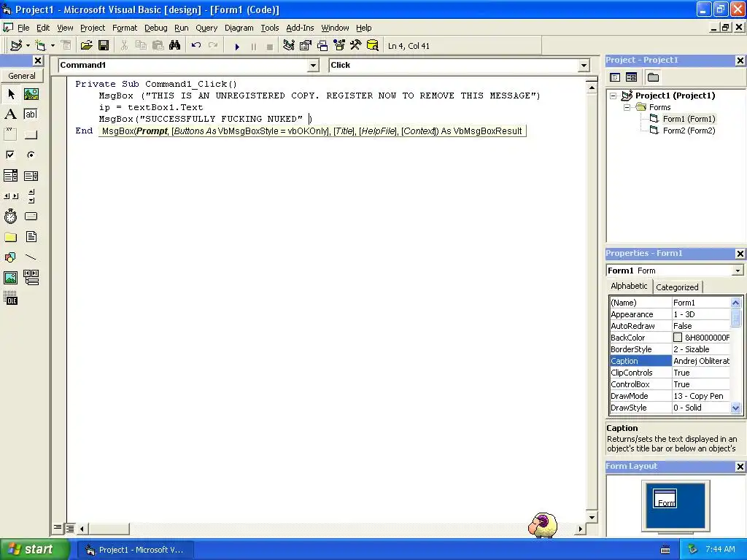The width and height of the screenshot is (747, 560).
Task: Select the ListBox tool
Action: [x=31, y=176]
